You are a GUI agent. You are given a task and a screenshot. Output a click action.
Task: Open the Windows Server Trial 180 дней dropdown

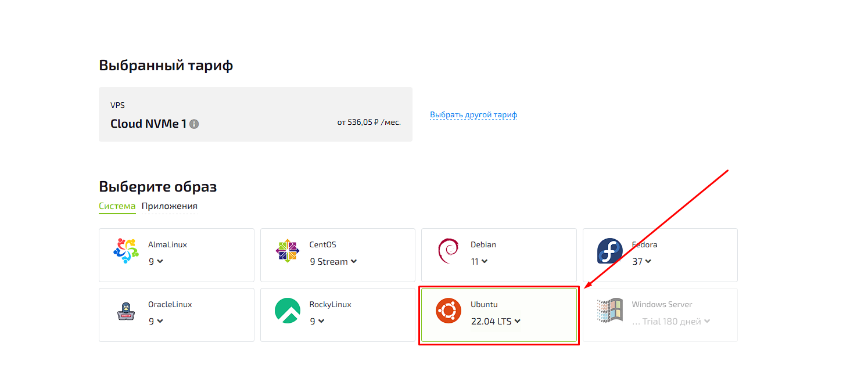[671, 321]
